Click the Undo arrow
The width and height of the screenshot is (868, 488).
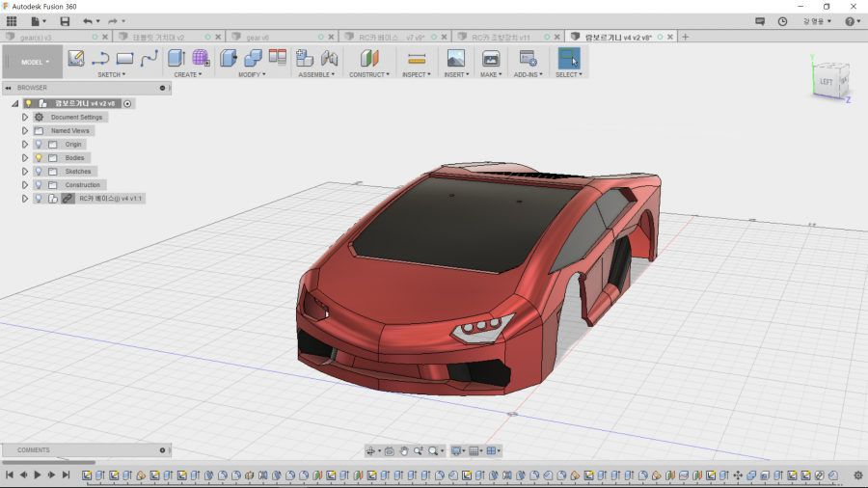tap(88, 21)
